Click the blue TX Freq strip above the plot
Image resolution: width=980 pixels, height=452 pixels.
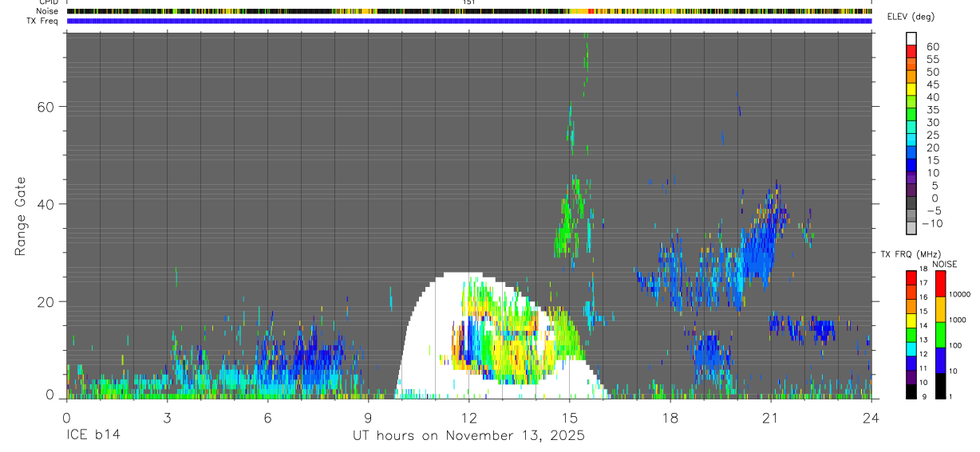tap(469, 21)
